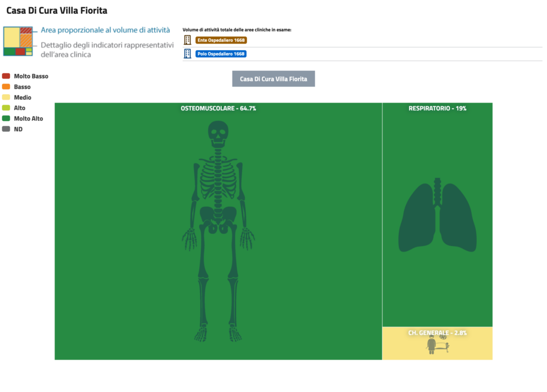Click the skeleton icon in Osteomuscolare area

(x=218, y=231)
